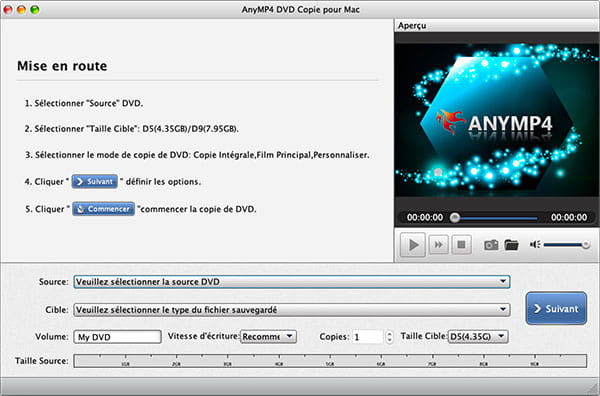600x396 pixels.
Task: Click the Taille Source size bar
Action: pyautogui.click(x=330, y=361)
